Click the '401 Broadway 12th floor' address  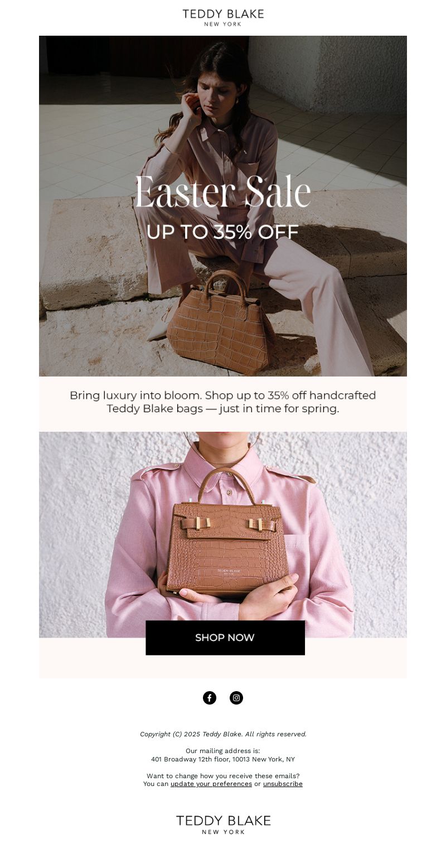[x=223, y=759]
